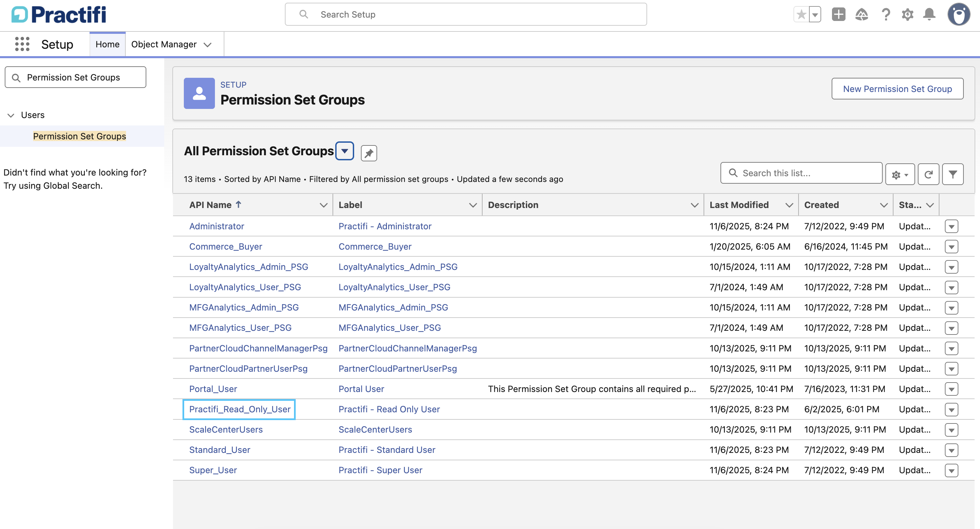Open the Administrator permission set group

(217, 226)
